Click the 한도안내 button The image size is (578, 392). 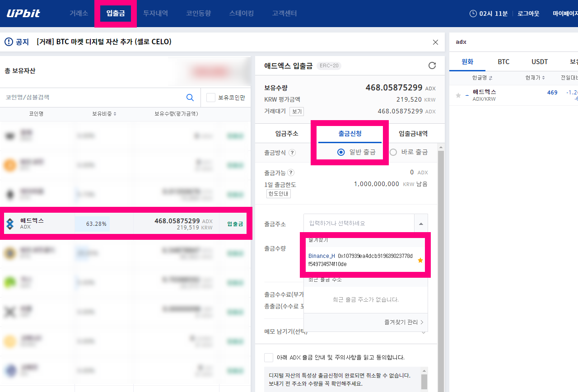click(x=279, y=194)
